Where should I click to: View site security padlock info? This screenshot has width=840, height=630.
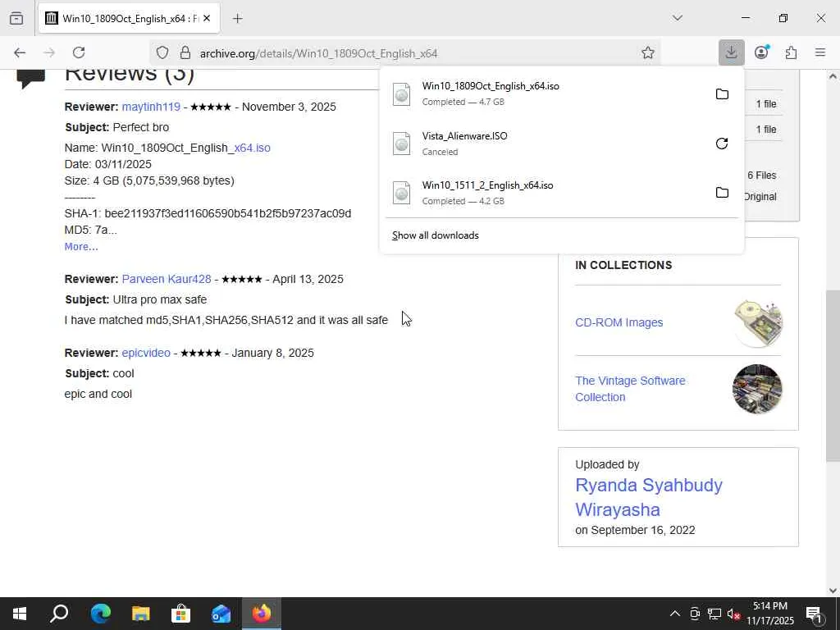(x=185, y=52)
